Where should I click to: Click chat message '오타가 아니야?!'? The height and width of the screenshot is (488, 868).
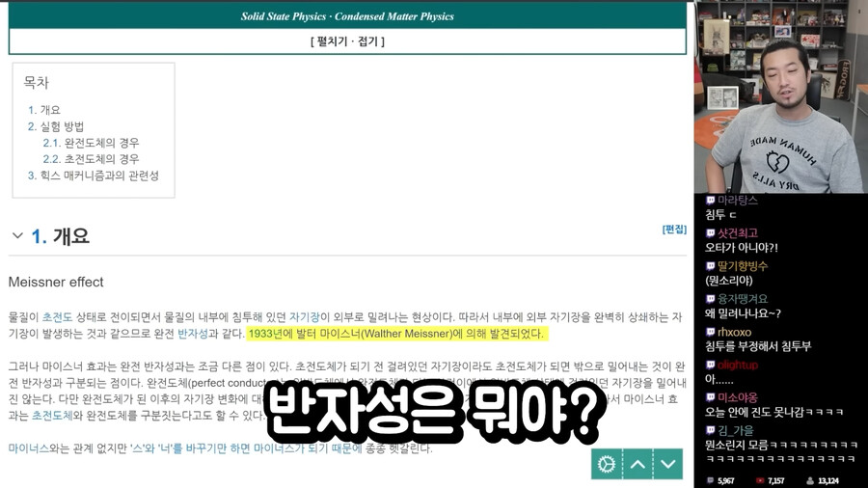tap(742, 248)
